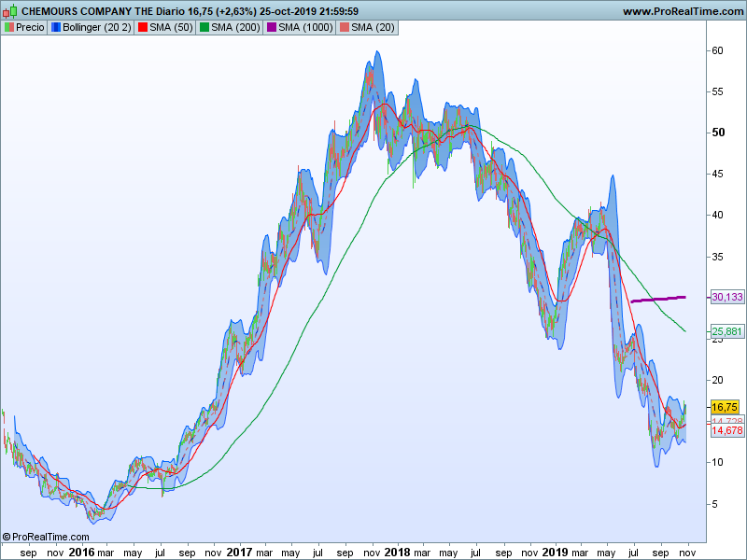This screenshot has width=747, height=560.
Task: Click the 60 price axis label
Action: coord(717,50)
